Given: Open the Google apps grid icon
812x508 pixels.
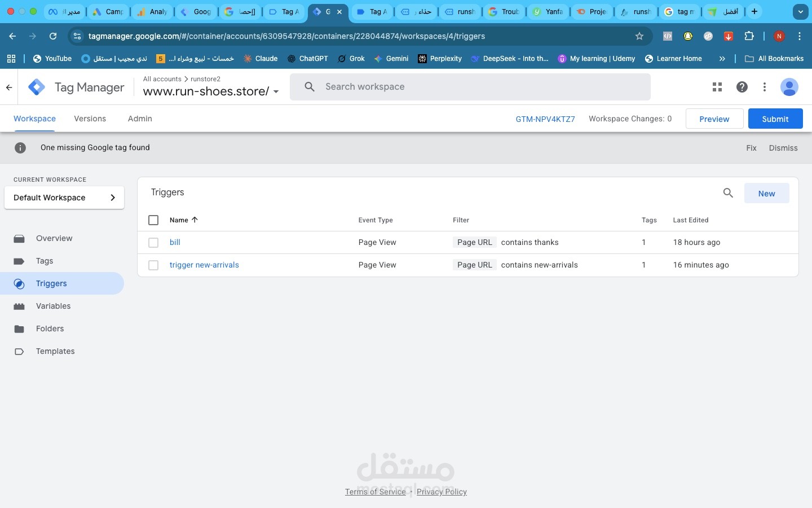Looking at the screenshot, I should pos(717,87).
